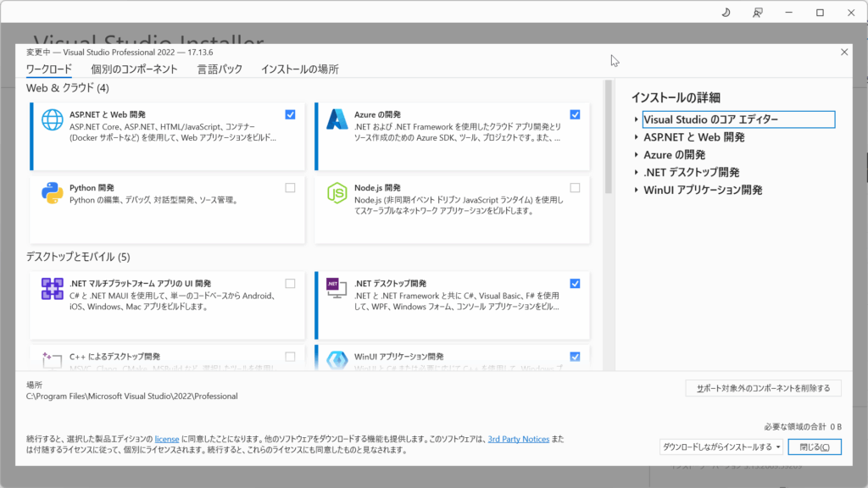
Task: Switch to the インストールの場所 tab
Action: click(299, 69)
